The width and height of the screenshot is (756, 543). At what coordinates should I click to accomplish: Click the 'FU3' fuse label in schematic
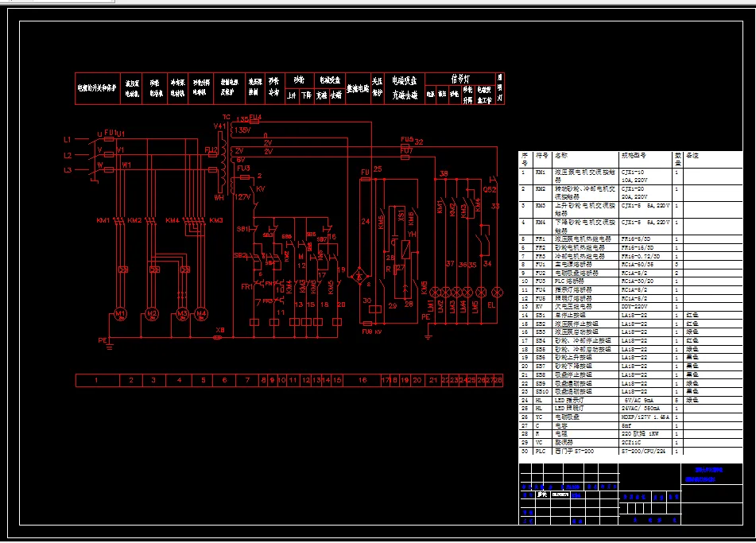[243, 169]
